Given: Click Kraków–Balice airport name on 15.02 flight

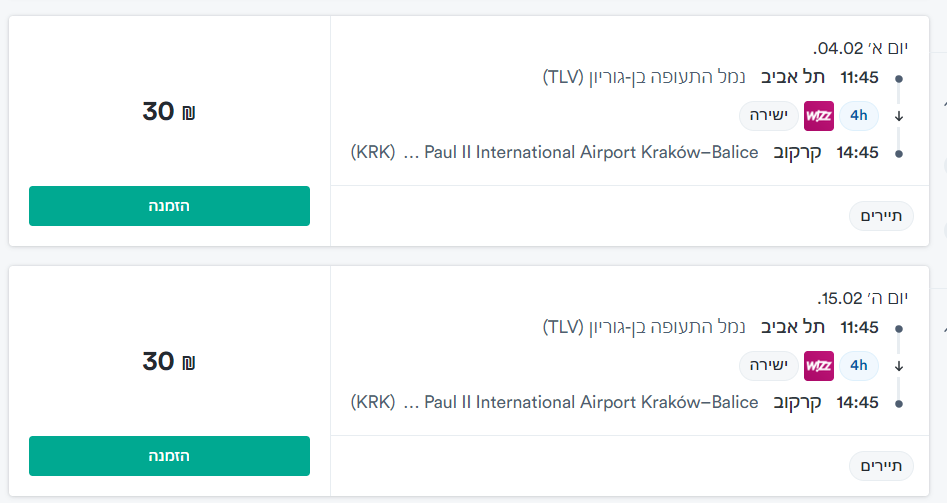Looking at the screenshot, I should 591,403.
